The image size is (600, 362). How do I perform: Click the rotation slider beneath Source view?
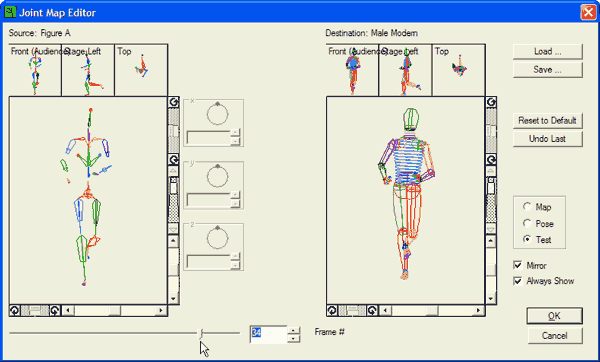click(35, 310)
